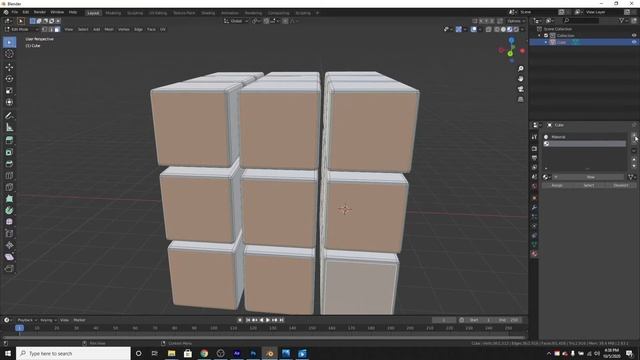Image resolution: width=640 pixels, height=360 pixels.
Task: Select the Loop Cut tool
Action: click(9, 176)
